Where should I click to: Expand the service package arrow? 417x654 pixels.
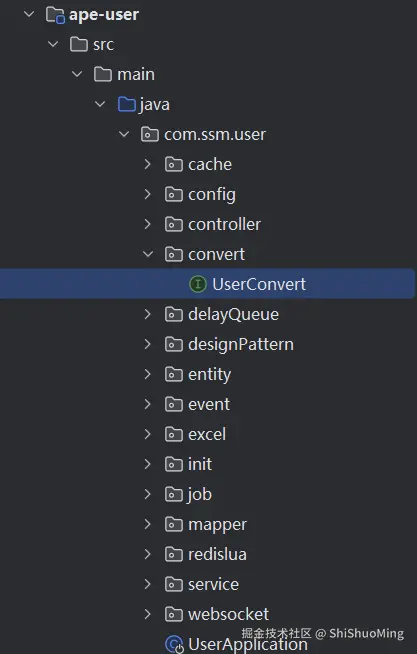[x=148, y=584]
